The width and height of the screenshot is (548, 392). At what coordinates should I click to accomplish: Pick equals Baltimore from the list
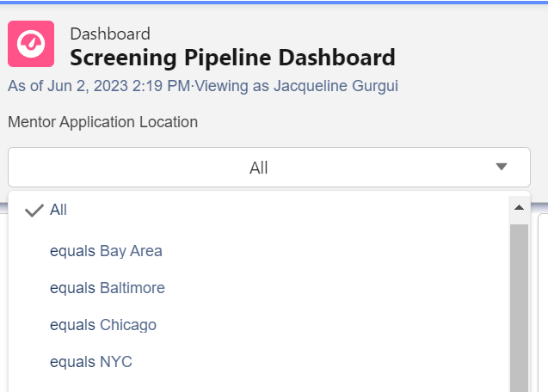(107, 288)
